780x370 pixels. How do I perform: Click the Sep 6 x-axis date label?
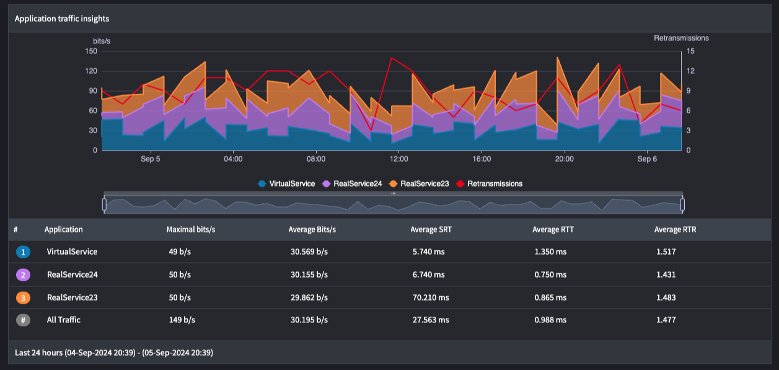(647, 160)
